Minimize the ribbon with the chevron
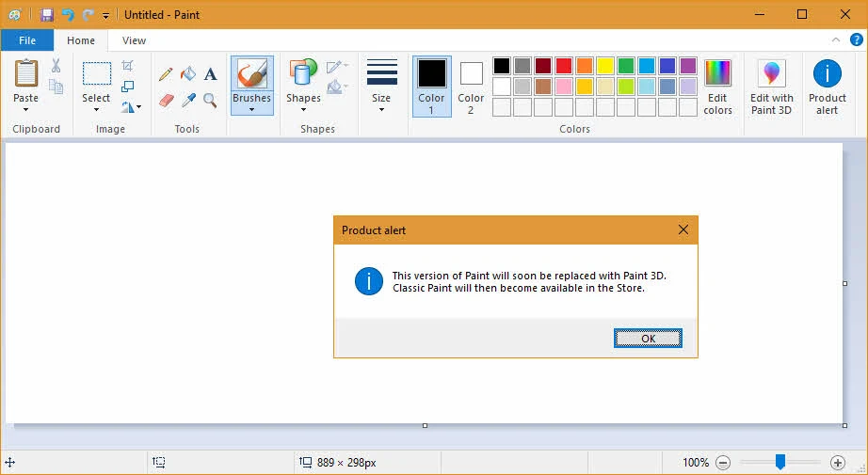 pyautogui.click(x=836, y=40)
